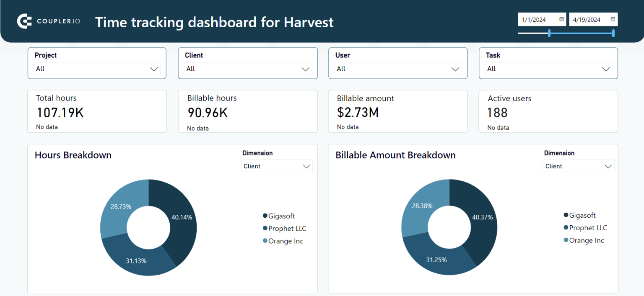
Task: Open calendar picker for end date 4/19/2024
Action: [x=613, y=19]
